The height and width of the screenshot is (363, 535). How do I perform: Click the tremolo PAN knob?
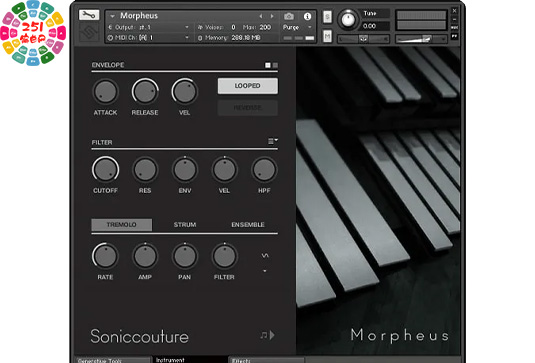[185, 256]
